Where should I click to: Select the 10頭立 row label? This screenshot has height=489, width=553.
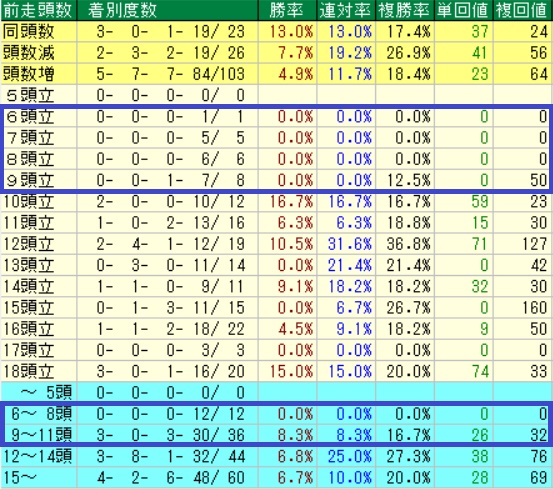(29, 201)
